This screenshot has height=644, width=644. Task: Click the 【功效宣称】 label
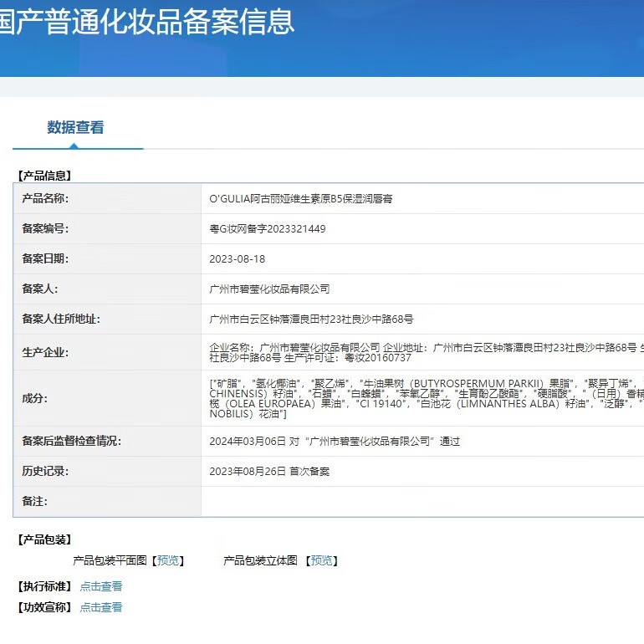coord(45,607)
